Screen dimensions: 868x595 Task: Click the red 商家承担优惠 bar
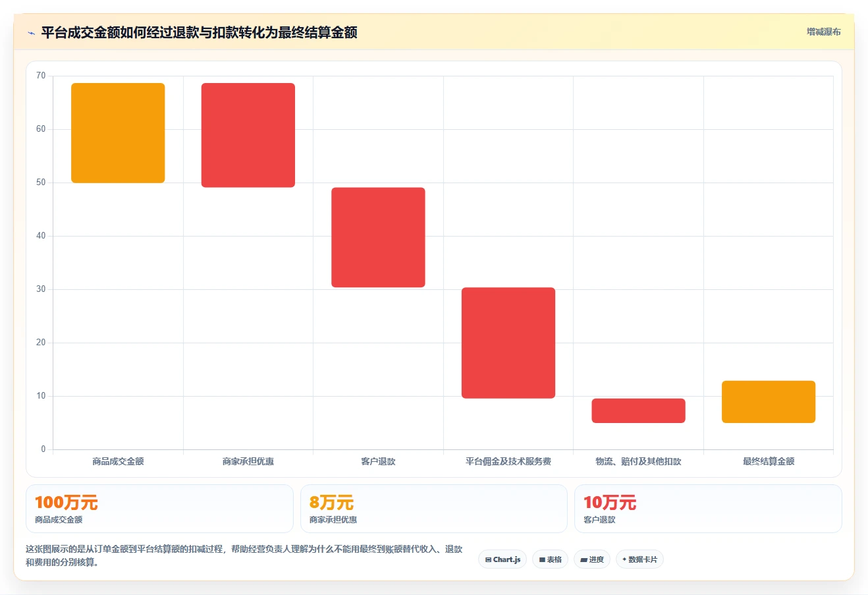pyautogui.click(x=248, y=135)
